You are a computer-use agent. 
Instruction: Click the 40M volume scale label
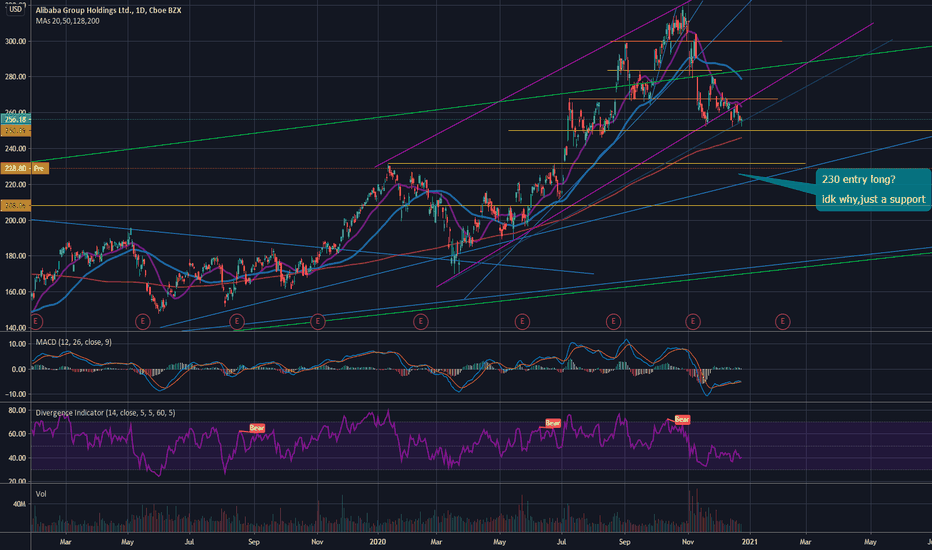19,504
